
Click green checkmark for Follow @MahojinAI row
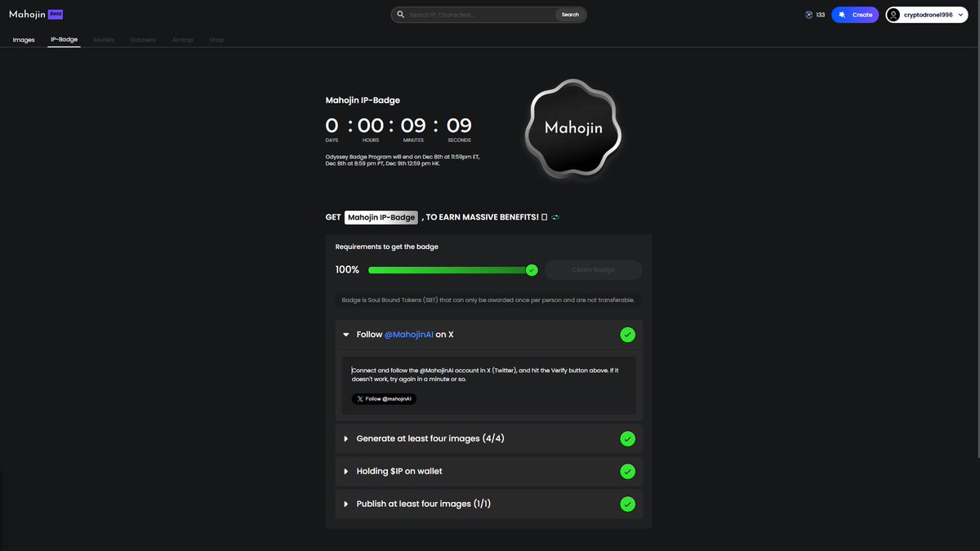(627, 335)
